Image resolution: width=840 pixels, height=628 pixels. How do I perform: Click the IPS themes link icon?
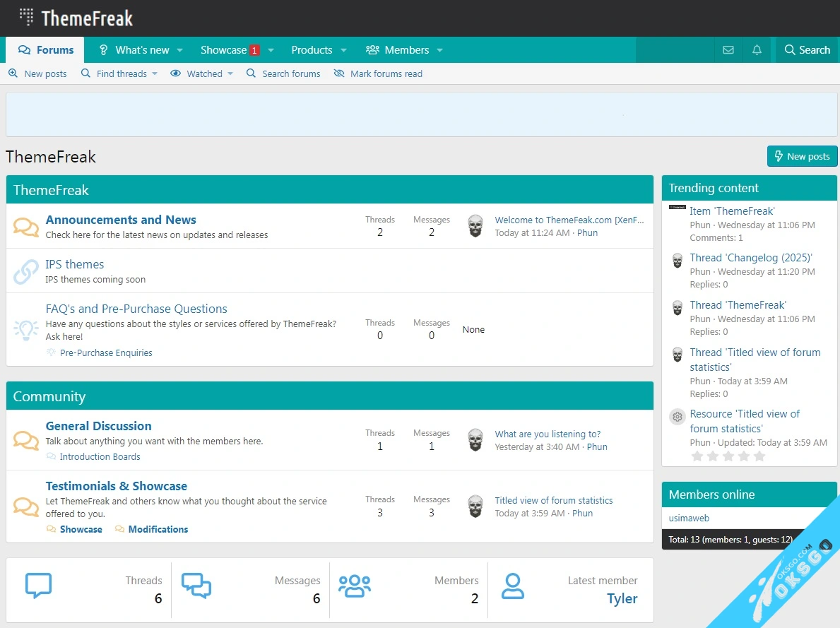(26, 271)
